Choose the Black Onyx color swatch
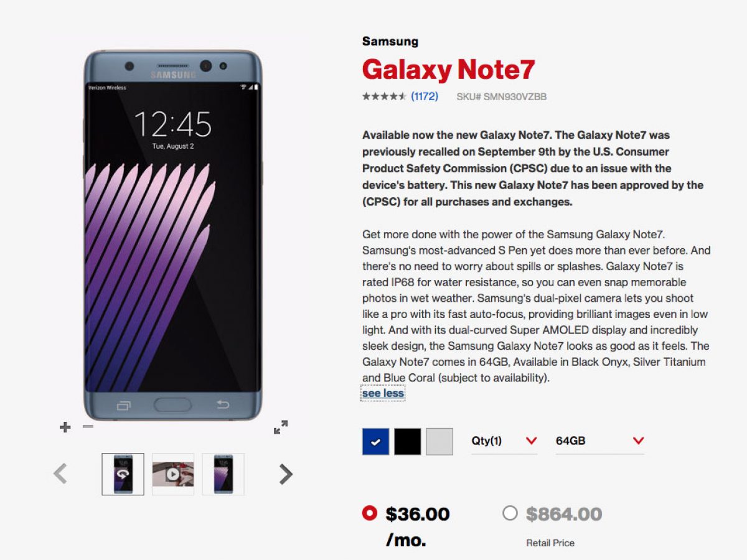The height and width of the screenshot is (560, 747). click(x=408, y=442)
